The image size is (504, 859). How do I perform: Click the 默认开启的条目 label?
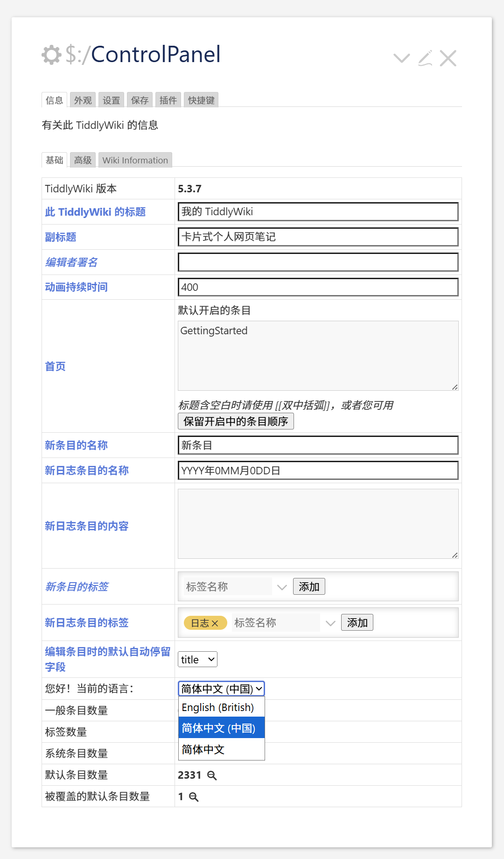[x=215, y=310]
